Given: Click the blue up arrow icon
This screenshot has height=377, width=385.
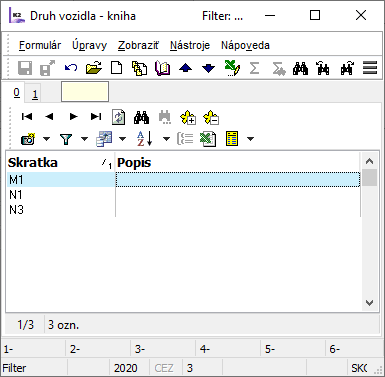Looking at the screenshot, I should click(185, 68).
